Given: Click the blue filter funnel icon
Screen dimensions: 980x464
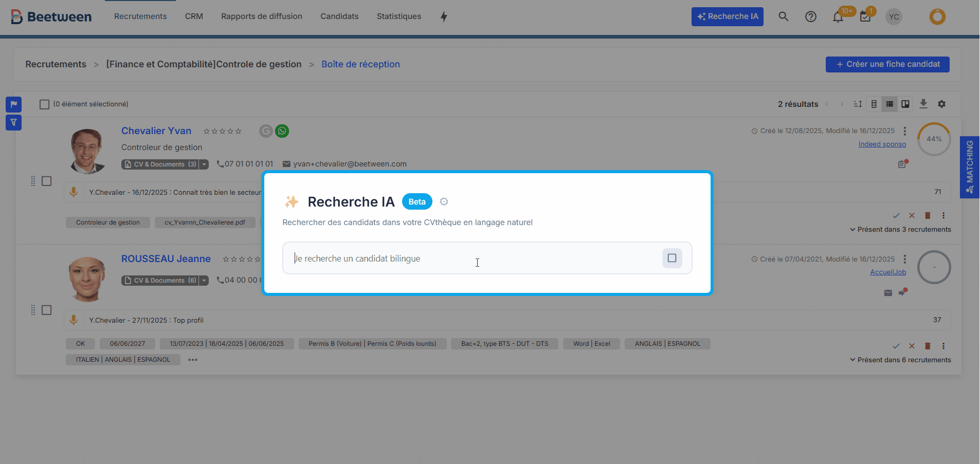Looking at the screenshot, I should point(13,123).
